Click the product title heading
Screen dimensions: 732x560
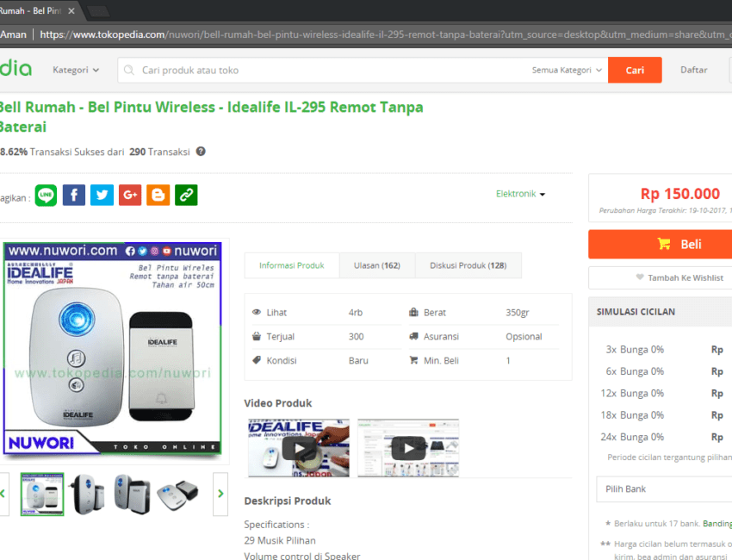(x=212, y=117)
